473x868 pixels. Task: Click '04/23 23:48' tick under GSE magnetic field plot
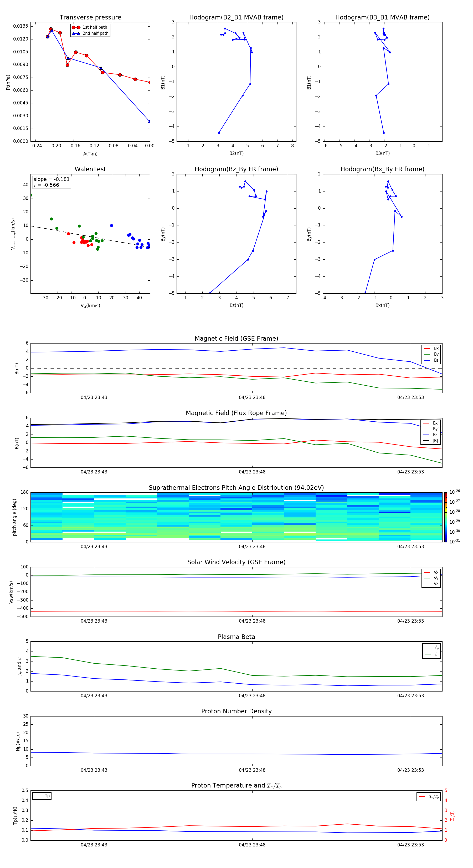[x=252, y=398]
